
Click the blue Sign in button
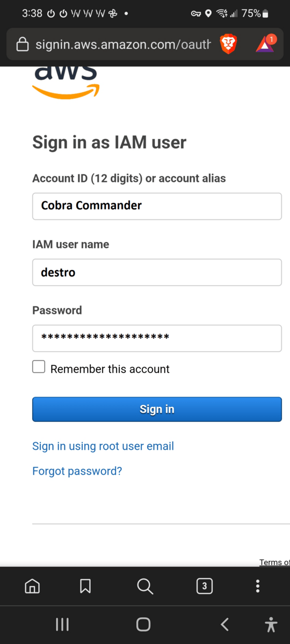[x=157, y=409]
